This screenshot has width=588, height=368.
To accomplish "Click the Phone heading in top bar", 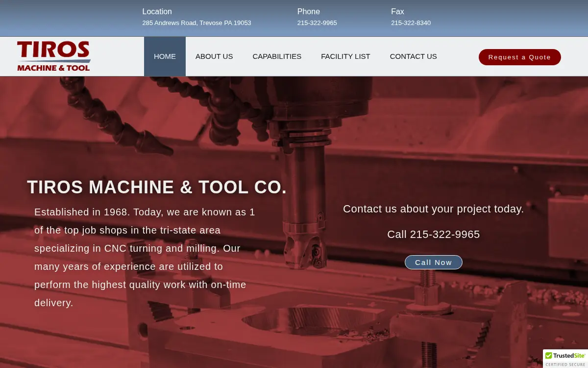I will point(308,11).
